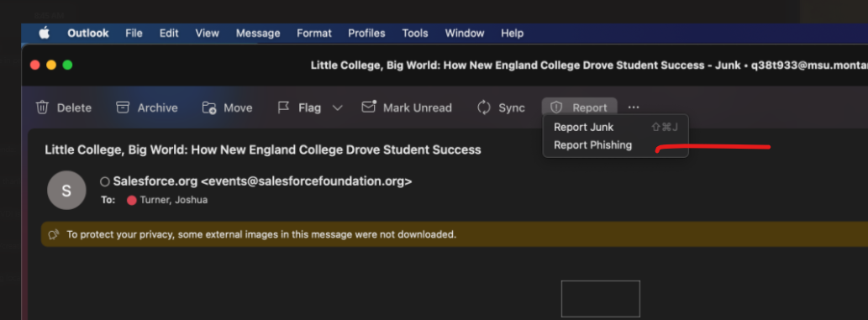Click the Flag icon in toolbar

click(283, 108)
